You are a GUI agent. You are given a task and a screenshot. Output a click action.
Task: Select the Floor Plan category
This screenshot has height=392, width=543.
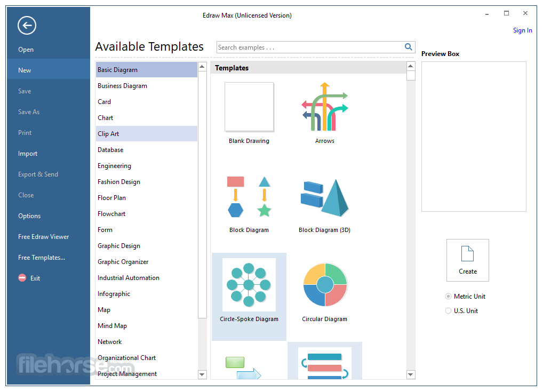147,197
